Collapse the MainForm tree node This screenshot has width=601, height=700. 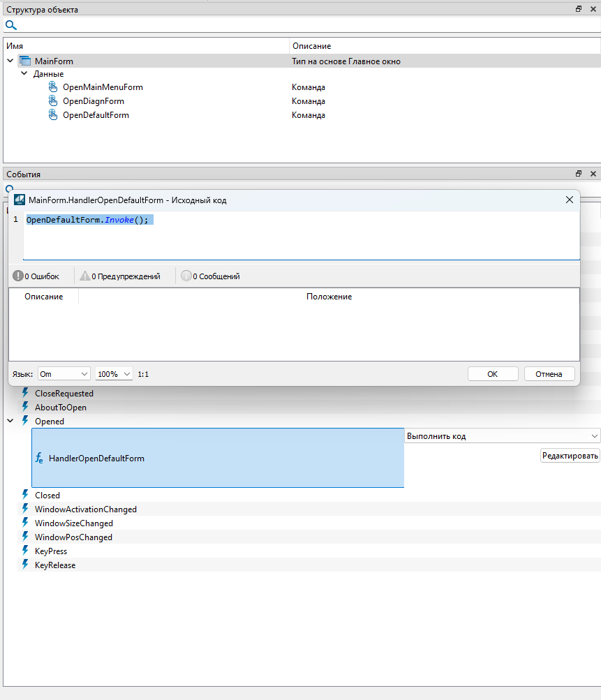pyautogui.click(x=10, y=61)
